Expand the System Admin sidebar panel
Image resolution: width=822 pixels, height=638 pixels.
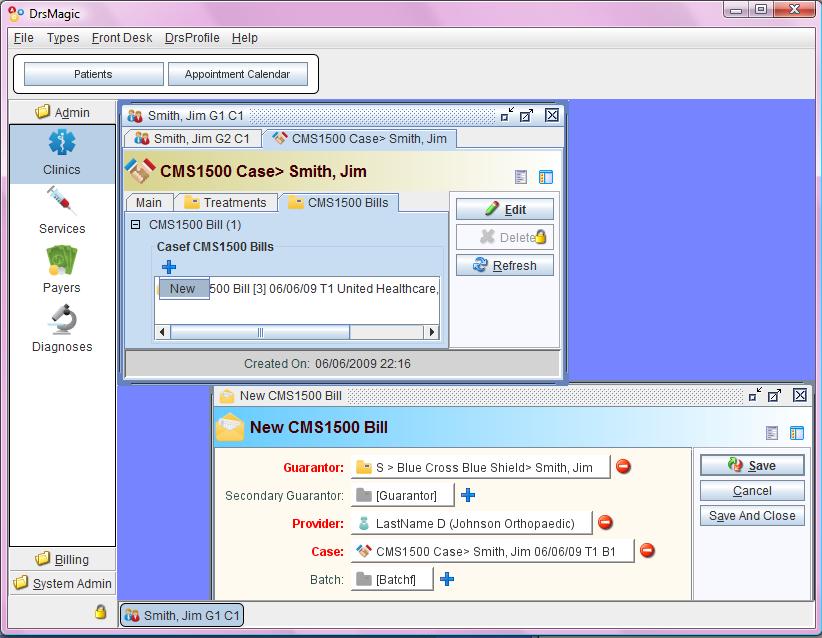click(x=62, y=583)
